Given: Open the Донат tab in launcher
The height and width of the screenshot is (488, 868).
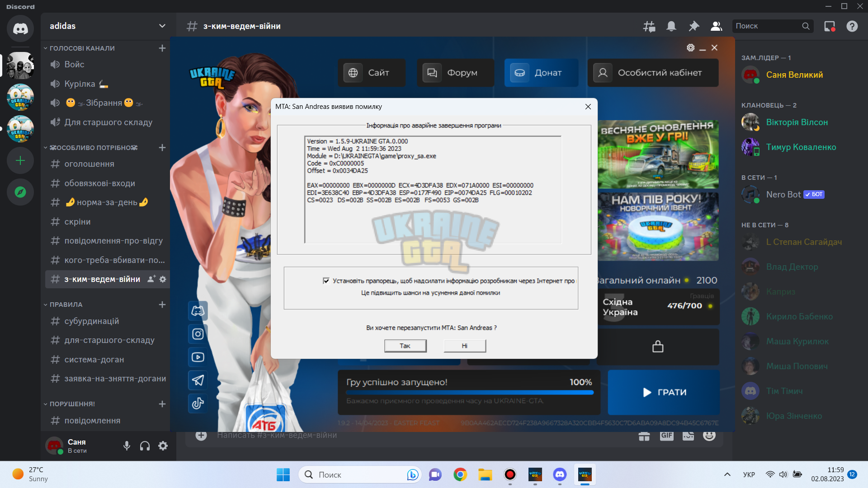Looking at the screenshot, I should pyautogui.click(x=542, y=73).
